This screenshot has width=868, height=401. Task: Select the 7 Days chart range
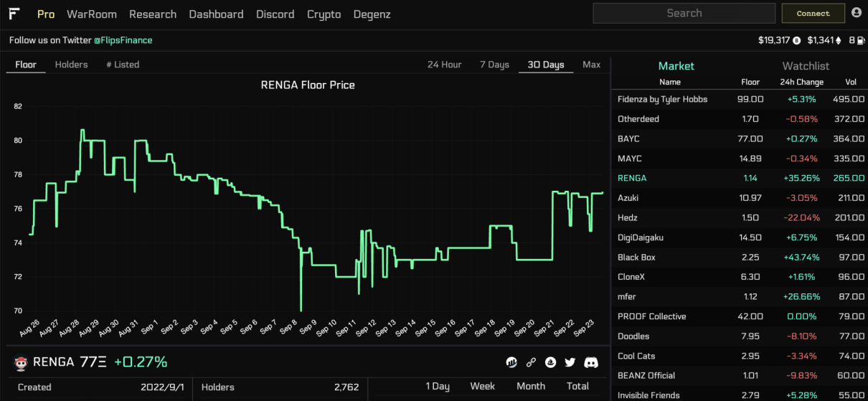(494, 65)
